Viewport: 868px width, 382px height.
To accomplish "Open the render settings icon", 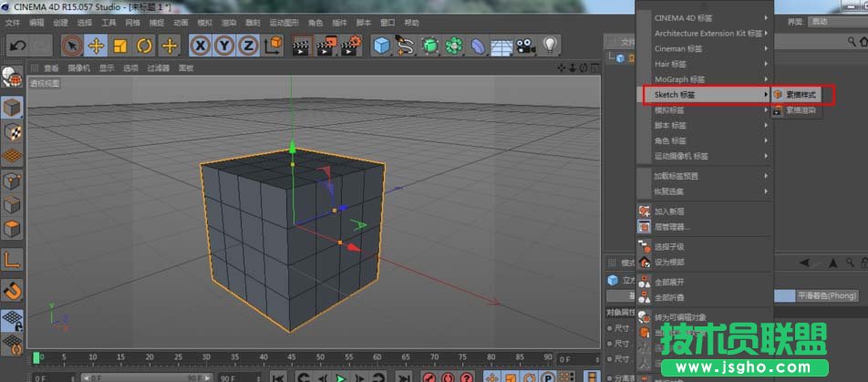I will click(350, 46).
